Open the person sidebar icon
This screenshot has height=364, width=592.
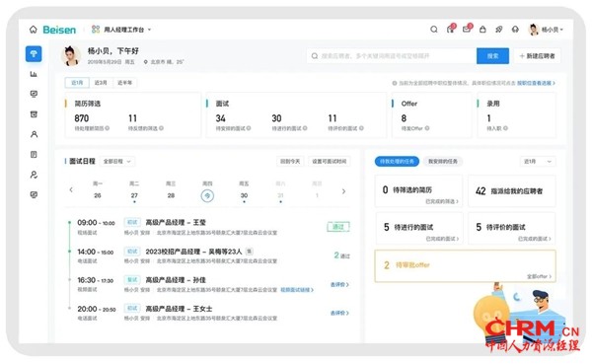click(x=34, y=134)
